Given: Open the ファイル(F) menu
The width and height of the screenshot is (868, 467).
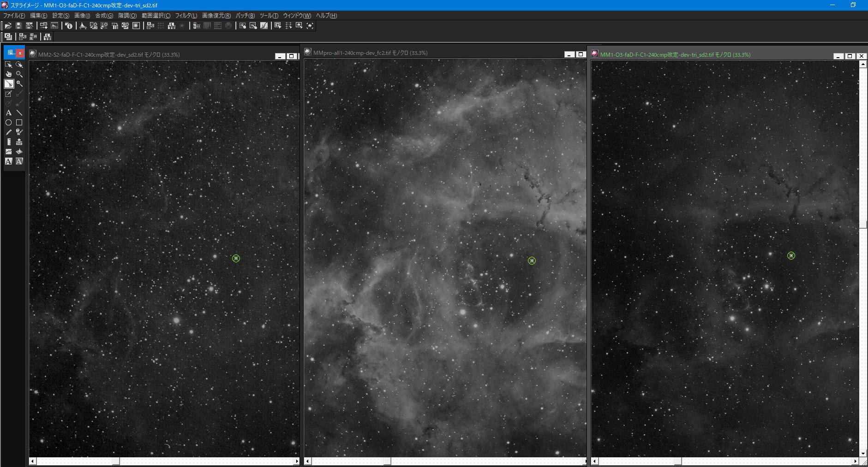Looking at the screenshot, I should (x=14, y=16).
